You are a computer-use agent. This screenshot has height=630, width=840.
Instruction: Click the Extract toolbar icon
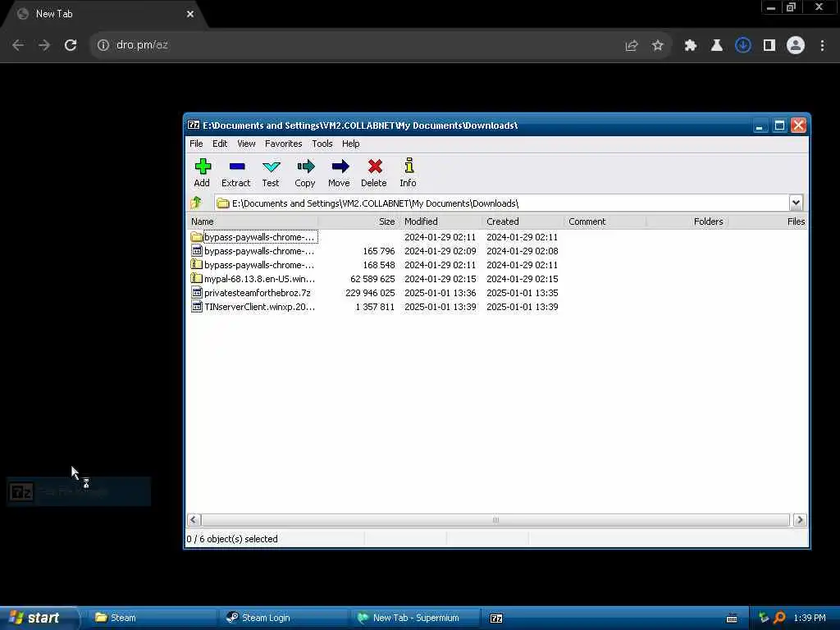237,166
